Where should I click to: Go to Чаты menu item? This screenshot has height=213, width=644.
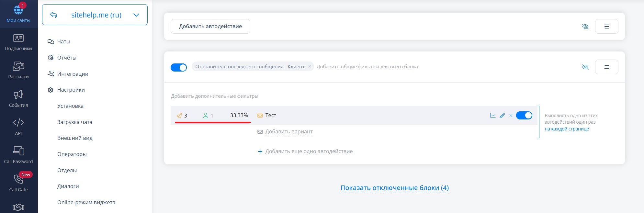[63, 41]
